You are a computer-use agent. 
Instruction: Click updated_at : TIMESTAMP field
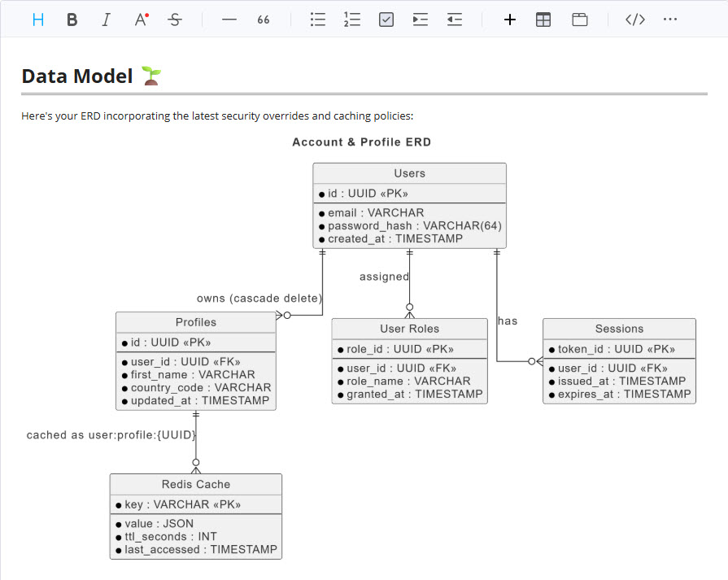point(195,401)
